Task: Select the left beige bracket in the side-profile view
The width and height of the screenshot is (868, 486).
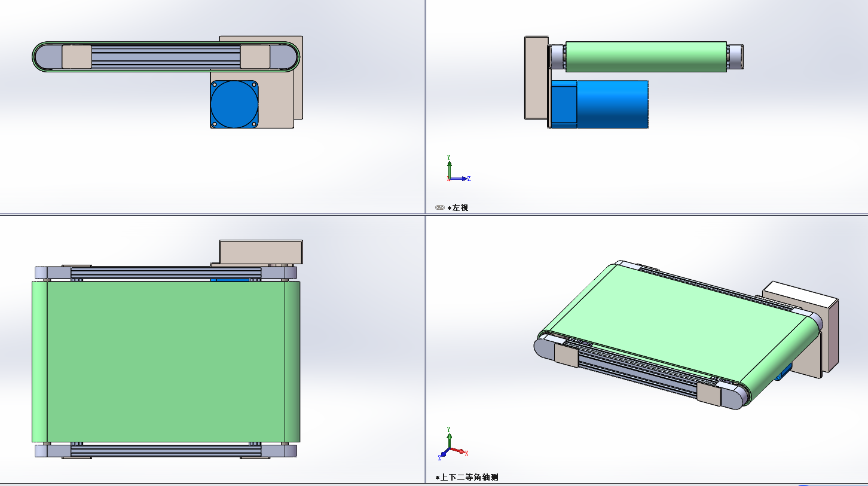Action: (x=77, y=57)
